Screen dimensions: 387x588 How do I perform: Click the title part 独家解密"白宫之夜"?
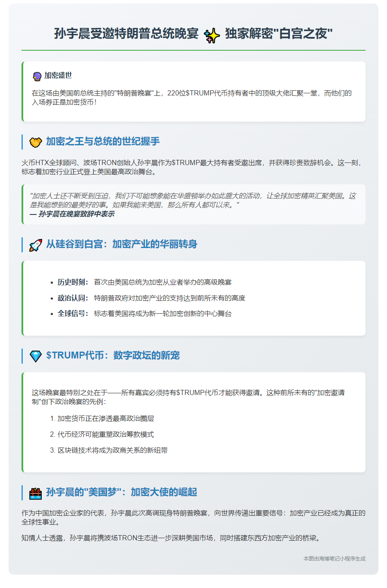(279, 34)
